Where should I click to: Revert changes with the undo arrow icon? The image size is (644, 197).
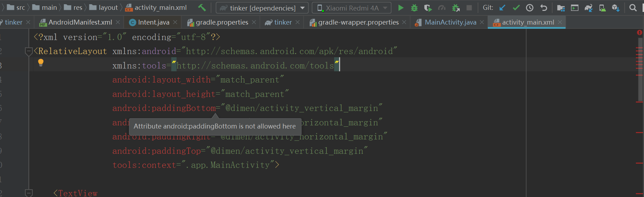tap(544, 8)
